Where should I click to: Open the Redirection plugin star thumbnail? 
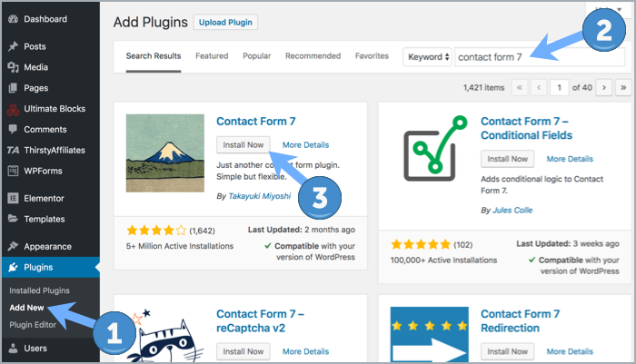click(x=430, y=334)
